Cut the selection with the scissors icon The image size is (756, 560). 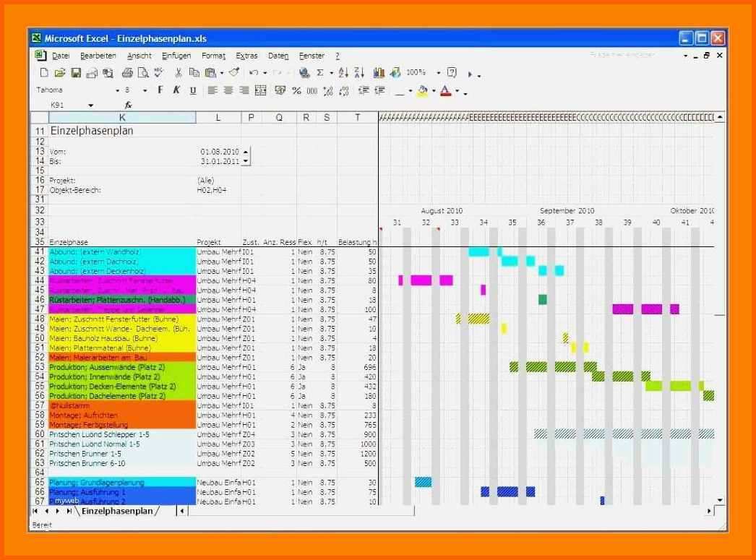[x=179, y=73]
